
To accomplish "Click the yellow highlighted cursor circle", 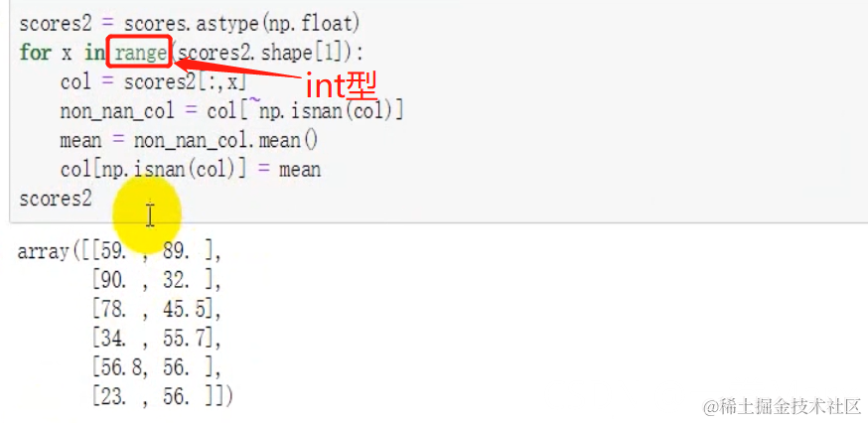I will coord(147,214).
